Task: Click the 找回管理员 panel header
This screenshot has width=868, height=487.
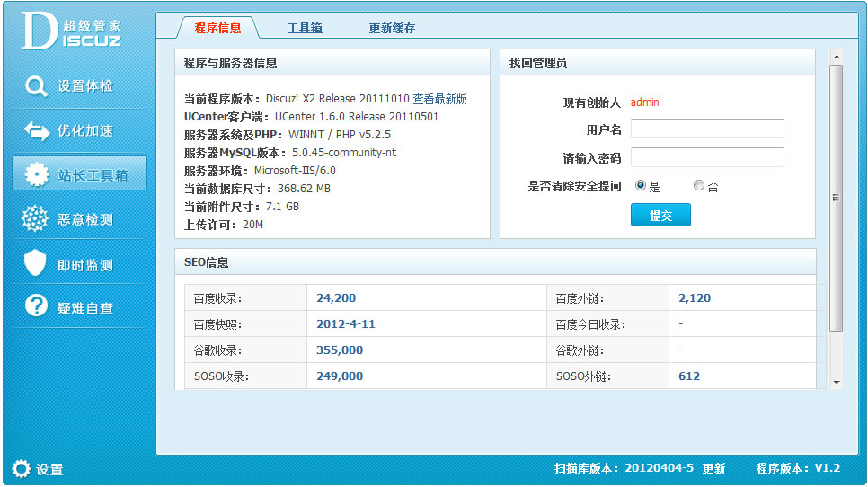Action: point(658,63)
